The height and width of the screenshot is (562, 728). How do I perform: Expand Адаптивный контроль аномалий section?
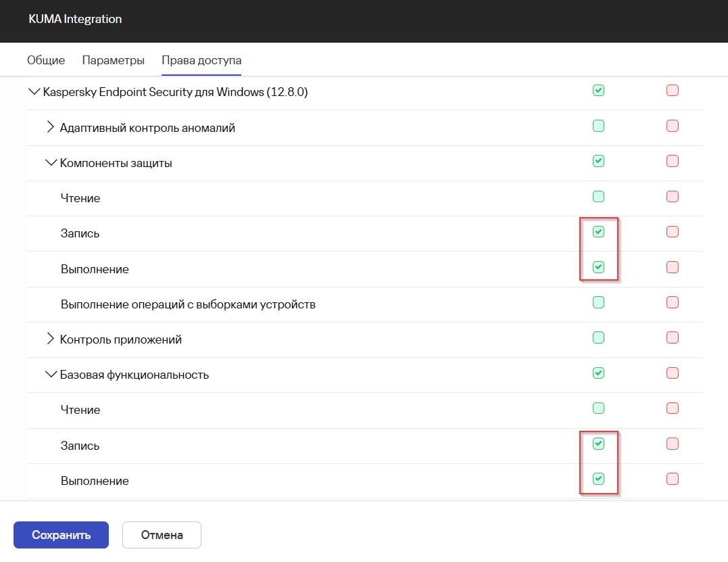click(51, 126)
